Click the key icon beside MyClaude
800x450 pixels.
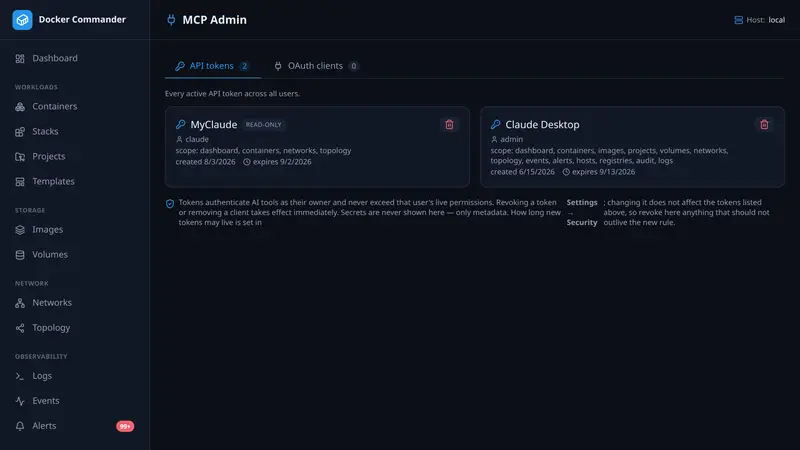coord(181,124)
